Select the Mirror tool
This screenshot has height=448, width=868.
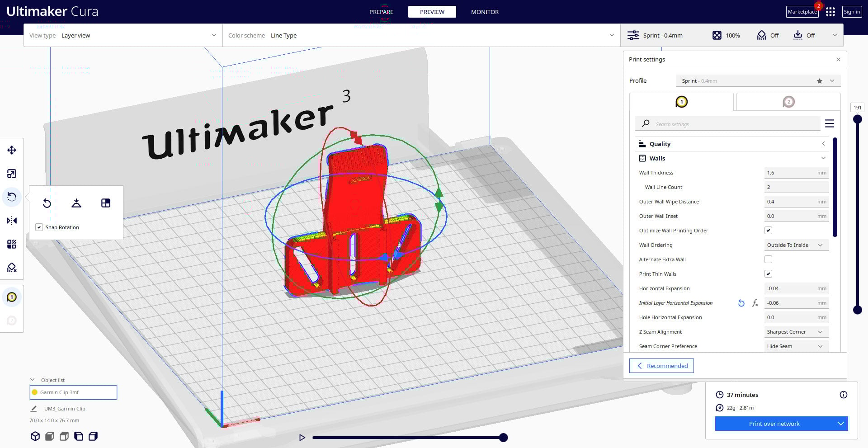click(x=12, y=221)
